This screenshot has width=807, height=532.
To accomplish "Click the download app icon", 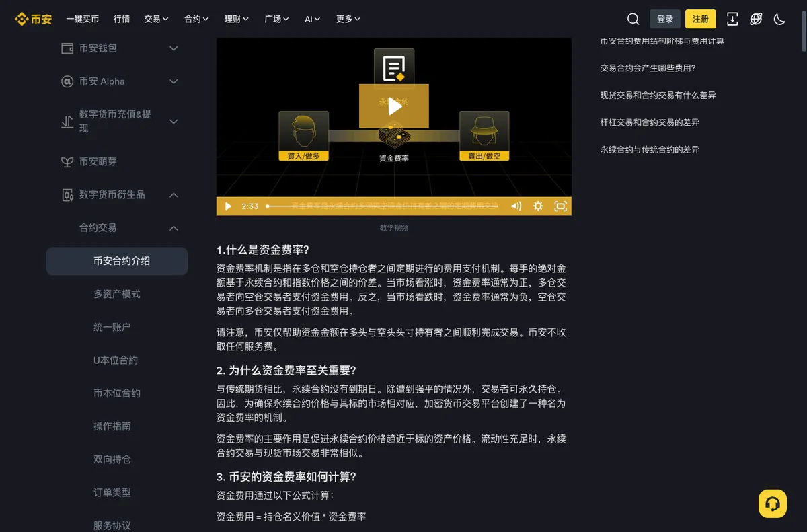I will (732, 19).
